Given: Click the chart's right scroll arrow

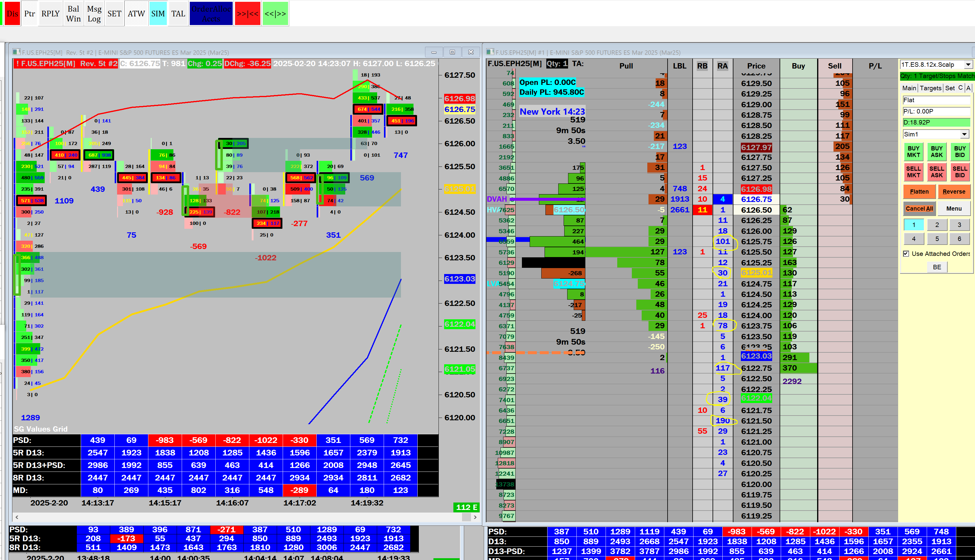Looking at the screenshot, I should point(475,517).
